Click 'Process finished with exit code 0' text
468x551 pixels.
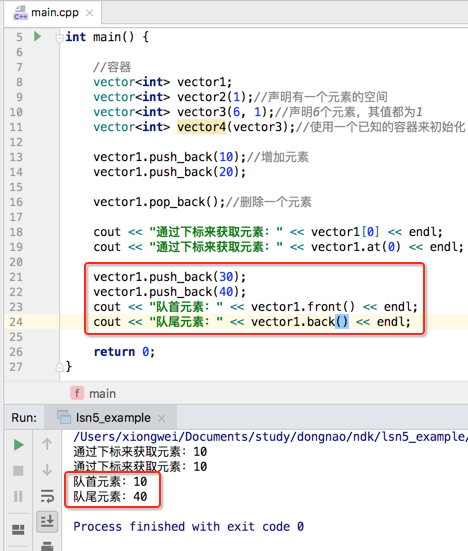tap(189, 527)
